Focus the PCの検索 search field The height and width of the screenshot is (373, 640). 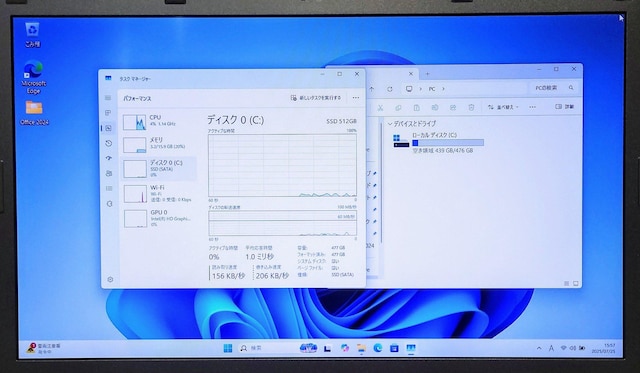pos(553,88)
